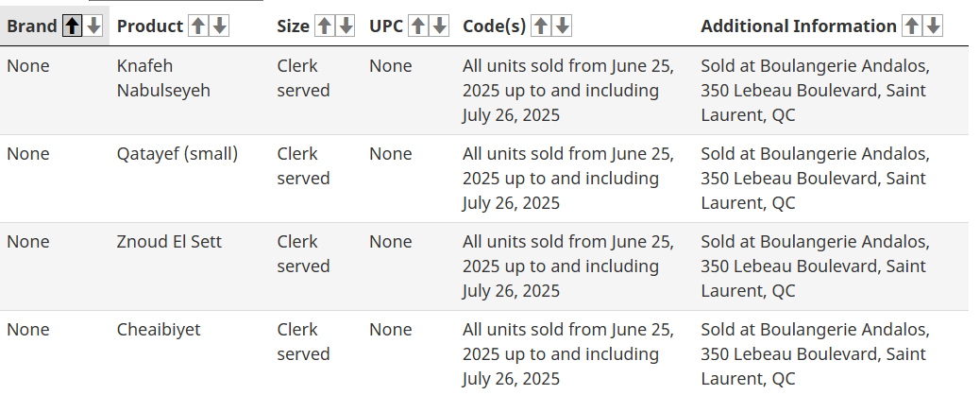Sort Additional Information column ascending
This screenshot has height=395, width=980.
912,26
